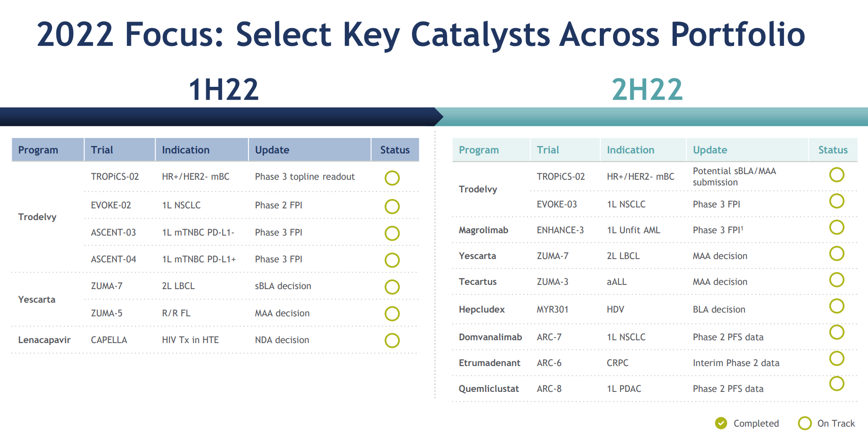Click the MYR301 Hepcludex status circle
868x436 pixels.
(x=837, y=306)
